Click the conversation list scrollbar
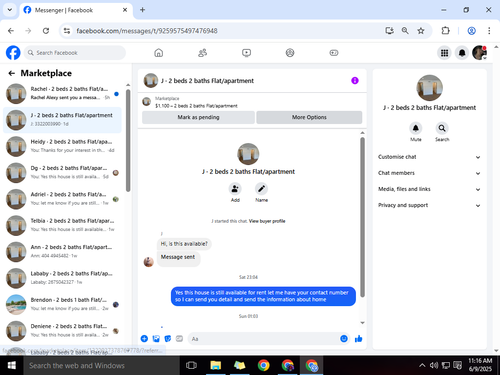Image resolution: width=500 pixels, height=375 pixels. pos(128,140)
